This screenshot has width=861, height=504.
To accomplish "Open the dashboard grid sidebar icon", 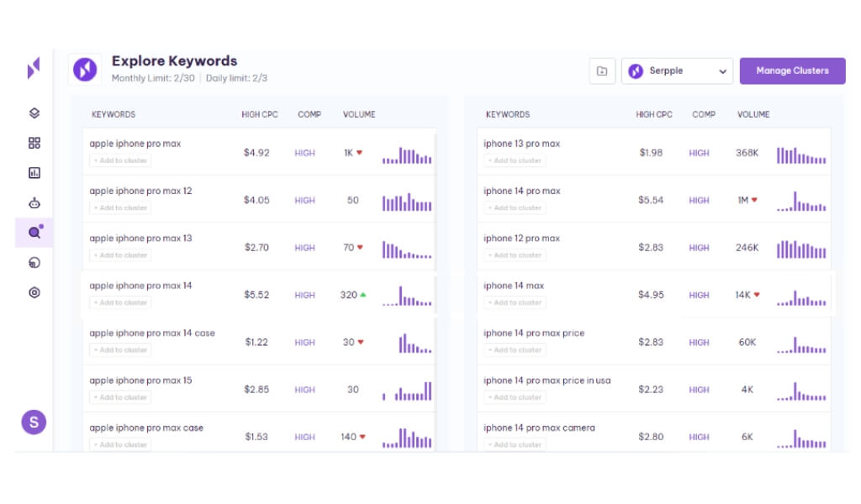I will point(34,143).
